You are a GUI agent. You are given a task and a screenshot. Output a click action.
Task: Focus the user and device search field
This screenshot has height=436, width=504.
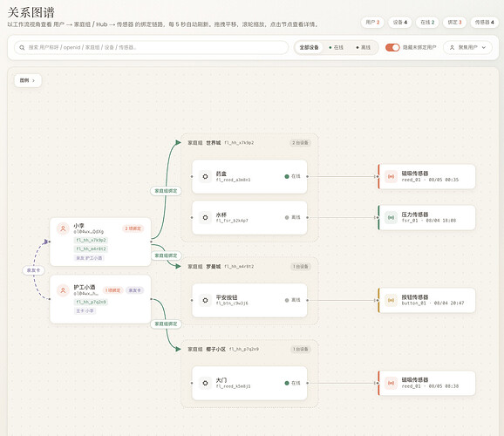pyautogui.click(x=151, y=47)
